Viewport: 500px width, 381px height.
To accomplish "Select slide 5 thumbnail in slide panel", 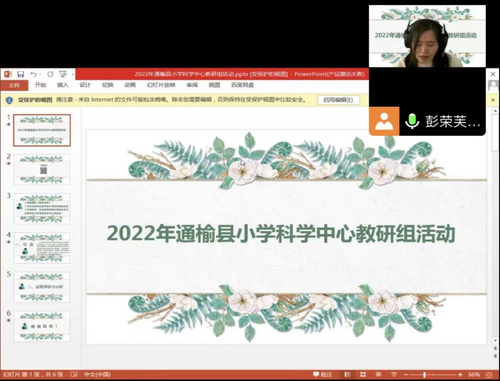I will 42,287.
